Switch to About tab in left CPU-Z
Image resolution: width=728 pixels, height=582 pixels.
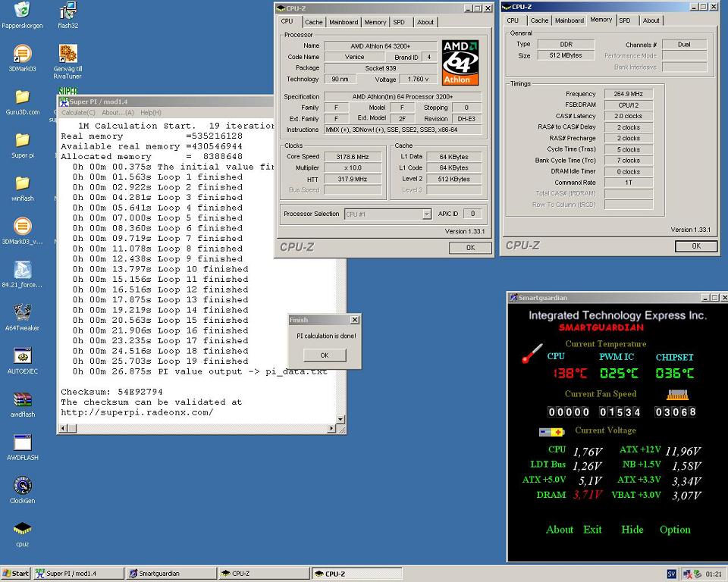(x=425, y=22)
